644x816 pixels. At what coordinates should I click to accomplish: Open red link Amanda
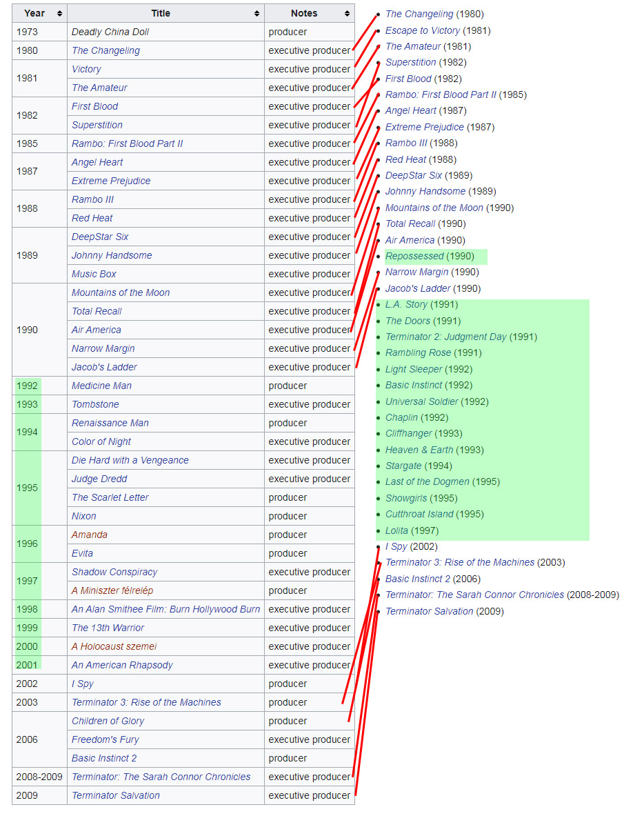90,535
